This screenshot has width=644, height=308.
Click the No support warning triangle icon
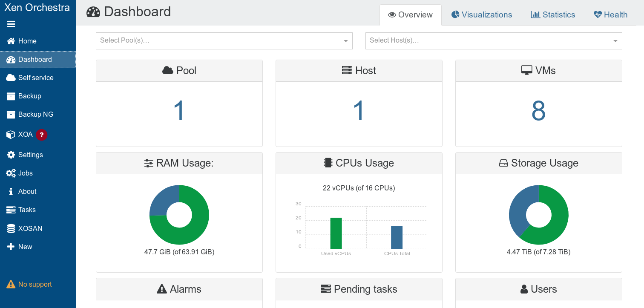(11, 284)
